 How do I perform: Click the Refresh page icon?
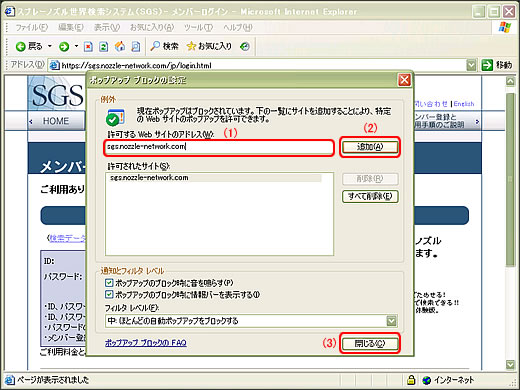(104, 47)
